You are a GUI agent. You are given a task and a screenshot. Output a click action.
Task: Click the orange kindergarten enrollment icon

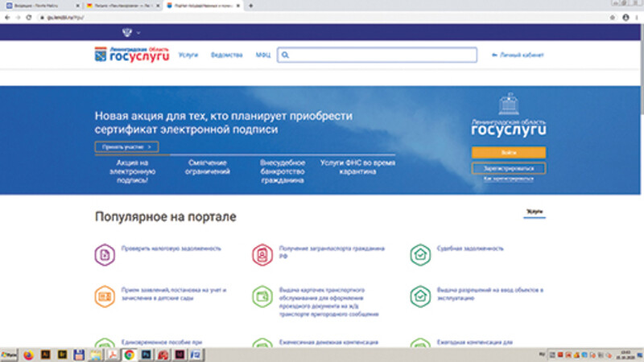[105, 296]
